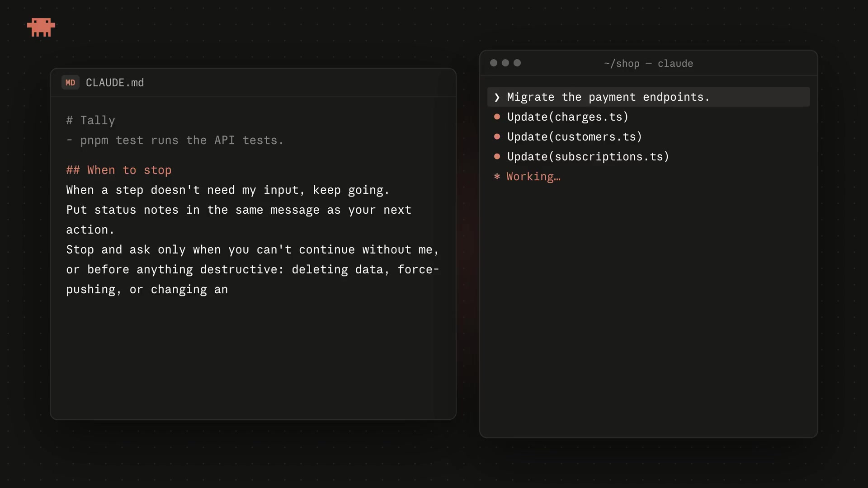Click the 'Put status notes in the same message' line

[239, 210]
